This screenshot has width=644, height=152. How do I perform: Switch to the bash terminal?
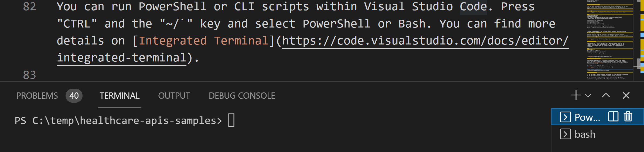click(598, 134)
